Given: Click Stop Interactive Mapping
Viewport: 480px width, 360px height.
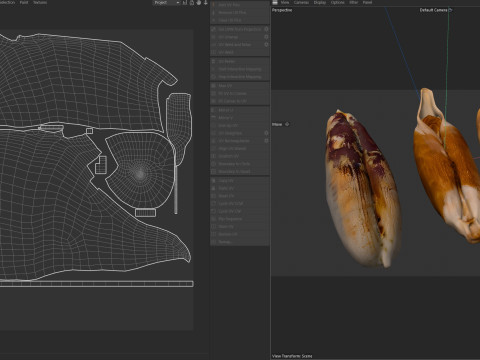Looking at the screenshot, I should point(240,77).
